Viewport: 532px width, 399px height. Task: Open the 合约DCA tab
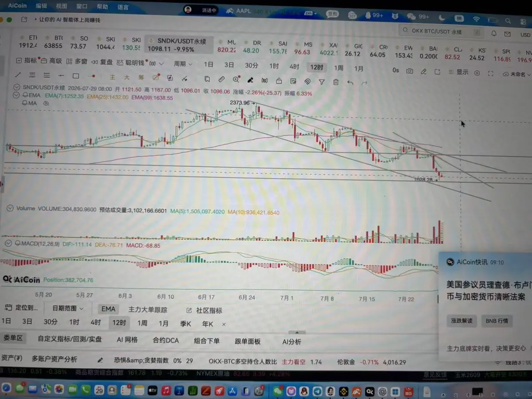[166, 340]
